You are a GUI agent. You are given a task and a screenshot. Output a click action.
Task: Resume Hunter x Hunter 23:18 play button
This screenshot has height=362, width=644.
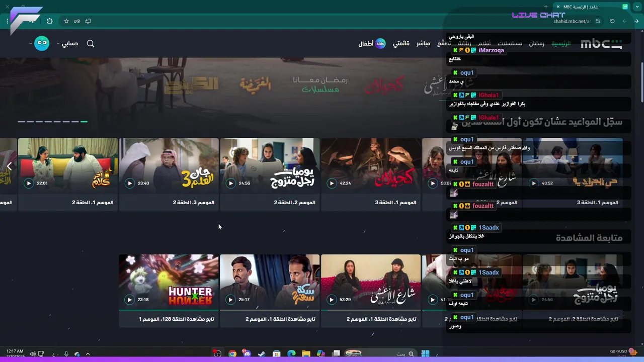129,300
